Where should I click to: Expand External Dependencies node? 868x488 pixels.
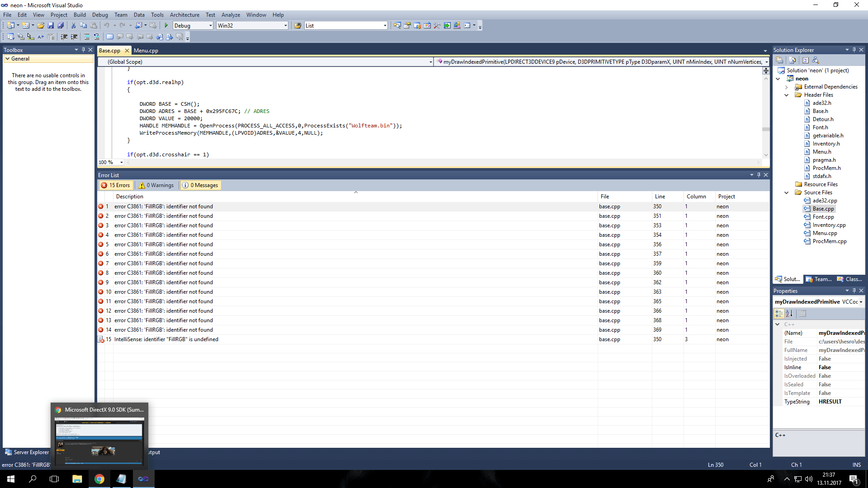[x=787, y=87]
